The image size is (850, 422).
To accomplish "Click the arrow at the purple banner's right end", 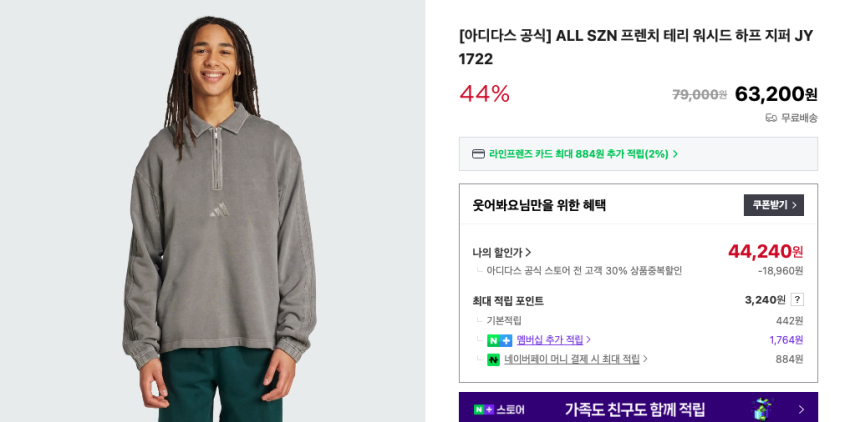I will [801, 410].
